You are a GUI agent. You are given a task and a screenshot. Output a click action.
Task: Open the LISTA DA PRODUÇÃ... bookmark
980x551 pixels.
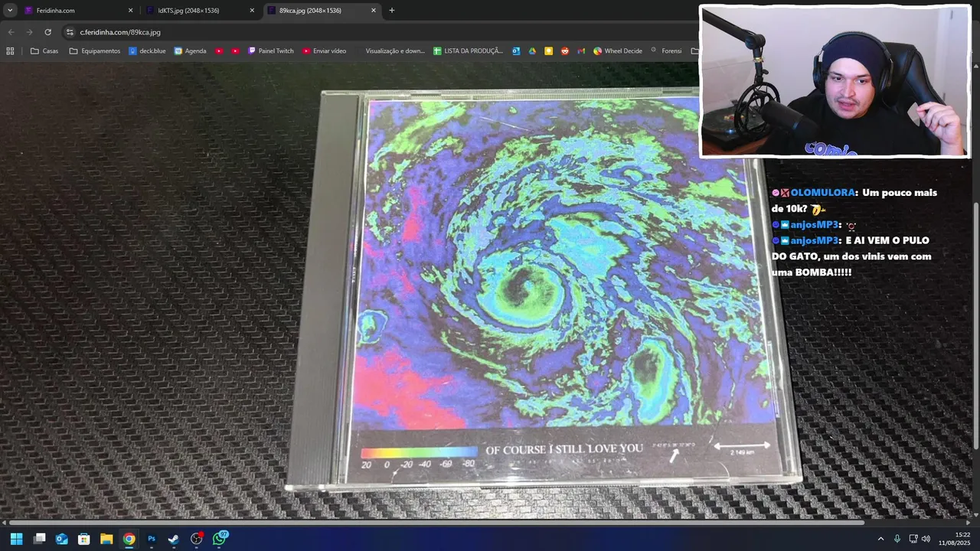468,51
